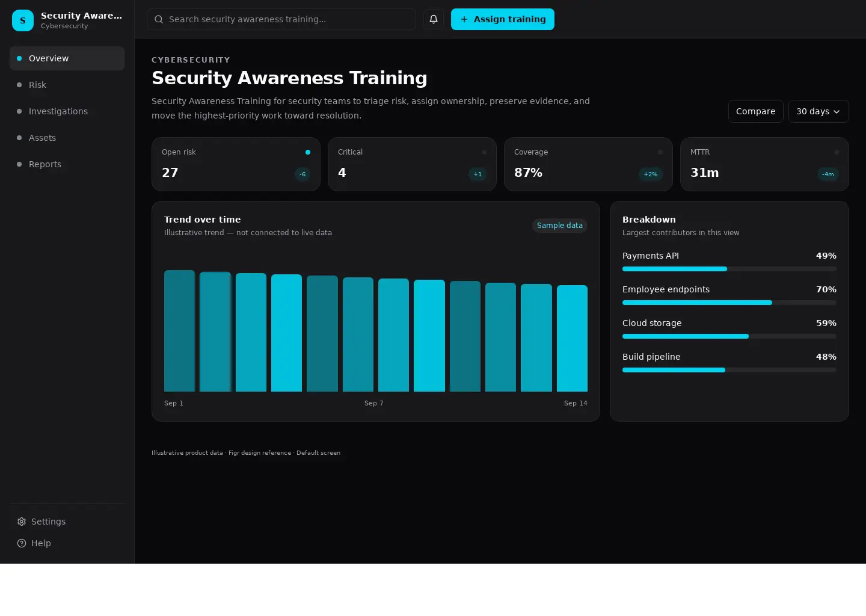Viewport: 866px width, 616px height.
Task: Switch to Reports
Action: click(67, 164)
